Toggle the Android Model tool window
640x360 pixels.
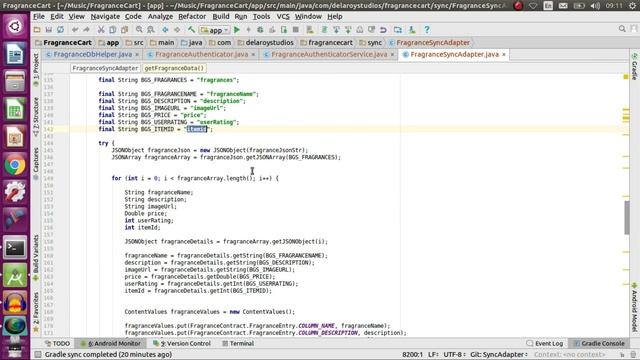tap(635, 307)
